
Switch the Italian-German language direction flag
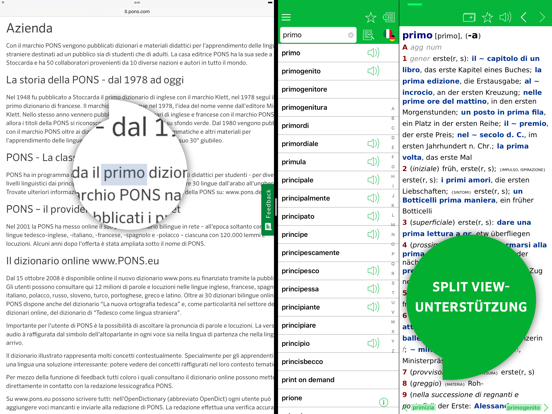389,35
